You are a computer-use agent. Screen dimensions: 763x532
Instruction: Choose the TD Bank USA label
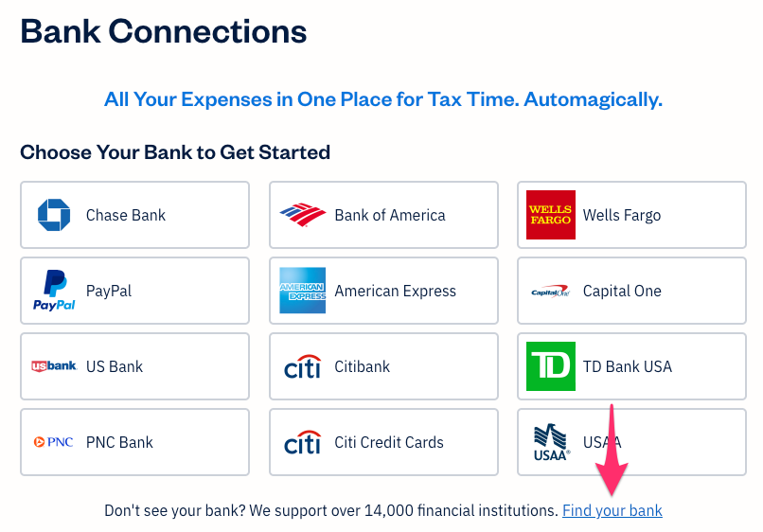[x=627, y=366]
